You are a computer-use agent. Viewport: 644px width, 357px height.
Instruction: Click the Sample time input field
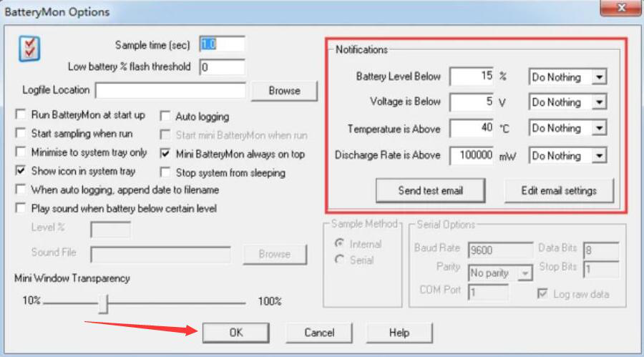point(223,44)
